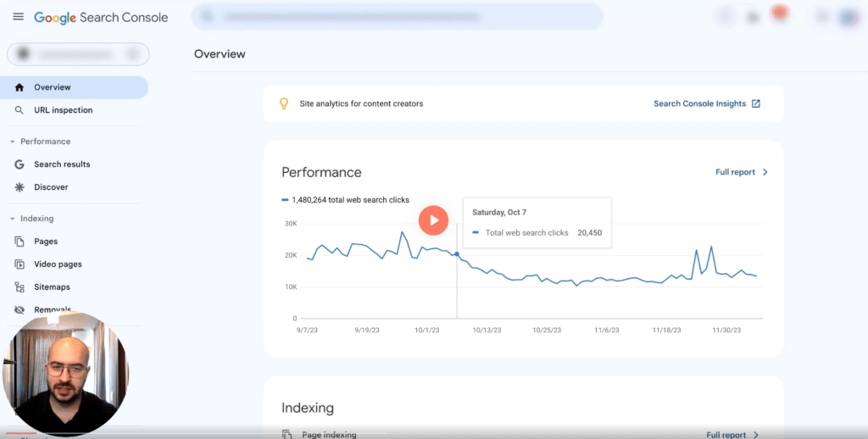Click the external link icon beside Insights
Image resolution: width=868 pixels, height=439 pixels.
coord(755,103)
